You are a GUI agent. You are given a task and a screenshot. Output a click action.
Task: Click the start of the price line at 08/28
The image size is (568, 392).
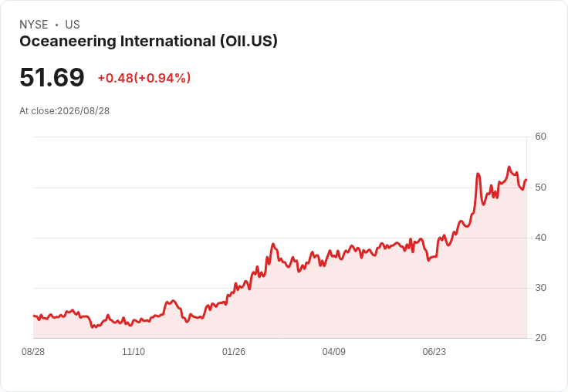coord(34,316)
